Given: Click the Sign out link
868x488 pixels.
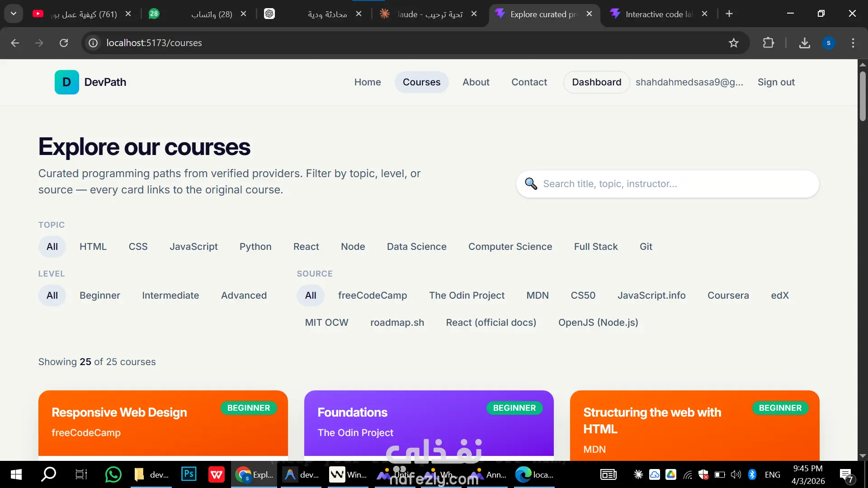Looking at the screenshot, I should click(x=776, y=82).
